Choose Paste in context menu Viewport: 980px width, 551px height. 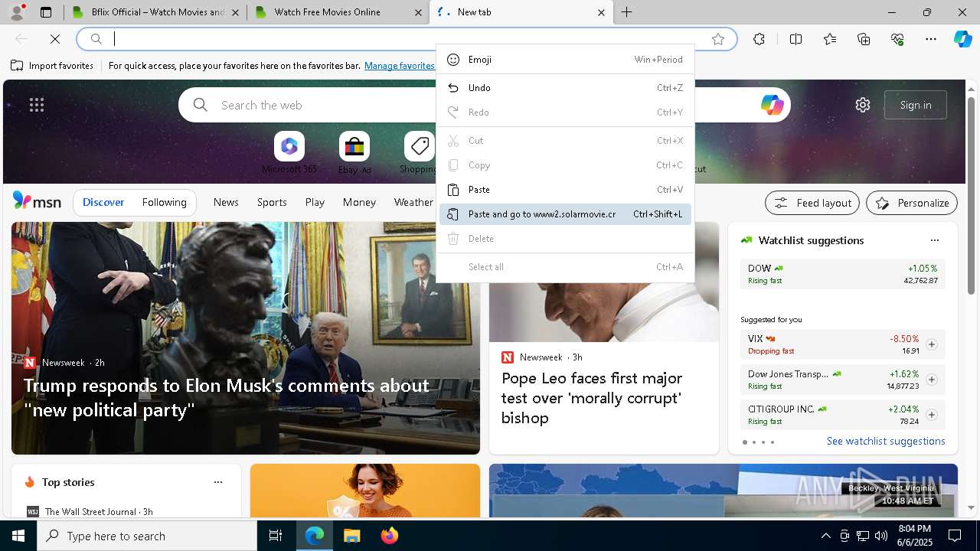click(565, 190)
